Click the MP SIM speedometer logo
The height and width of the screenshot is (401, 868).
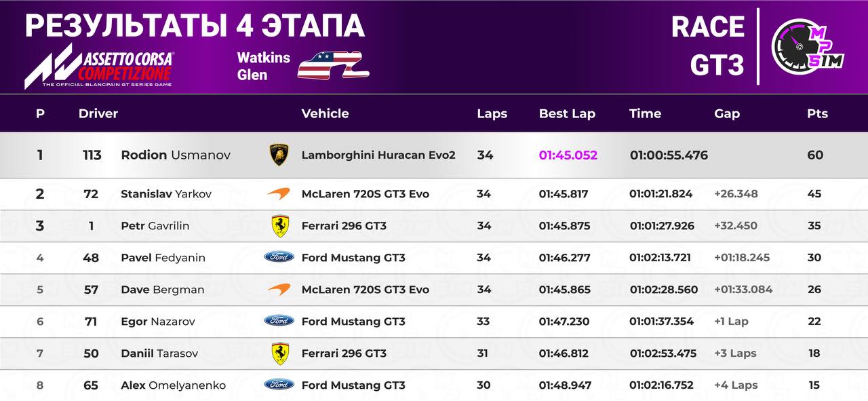pyautogui.click(x=807, y=46)
